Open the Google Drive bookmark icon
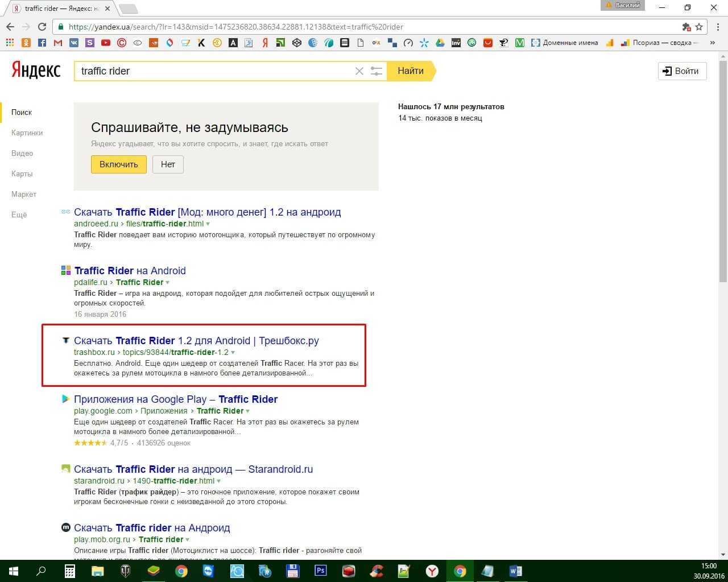 [440, 43]
